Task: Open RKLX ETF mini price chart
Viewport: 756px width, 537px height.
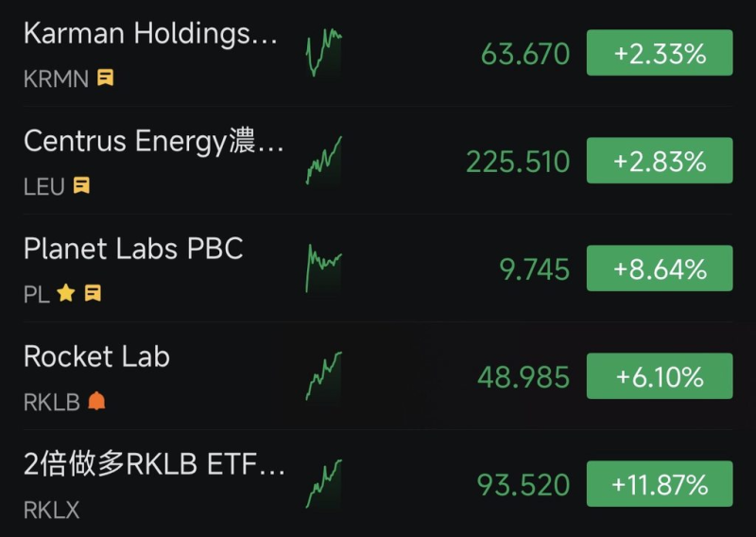Action: tap(324, 484)
